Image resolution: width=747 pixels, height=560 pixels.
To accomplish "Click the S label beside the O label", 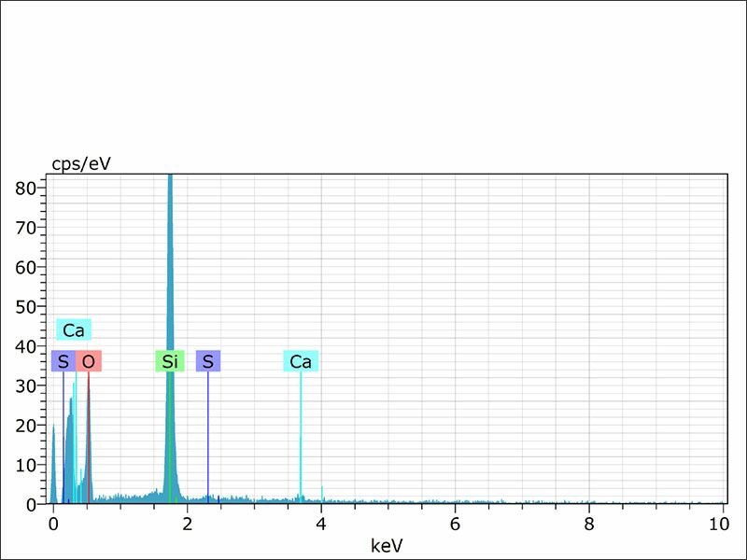I will [63, 361].
